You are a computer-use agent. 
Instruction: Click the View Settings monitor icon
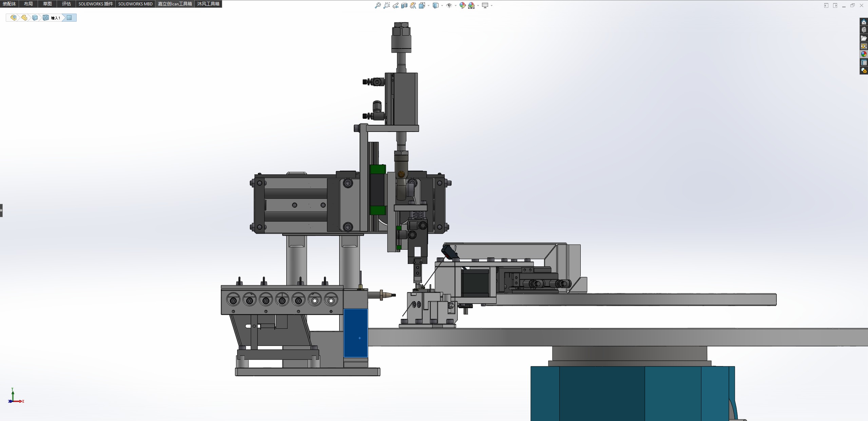coord(485,5)
